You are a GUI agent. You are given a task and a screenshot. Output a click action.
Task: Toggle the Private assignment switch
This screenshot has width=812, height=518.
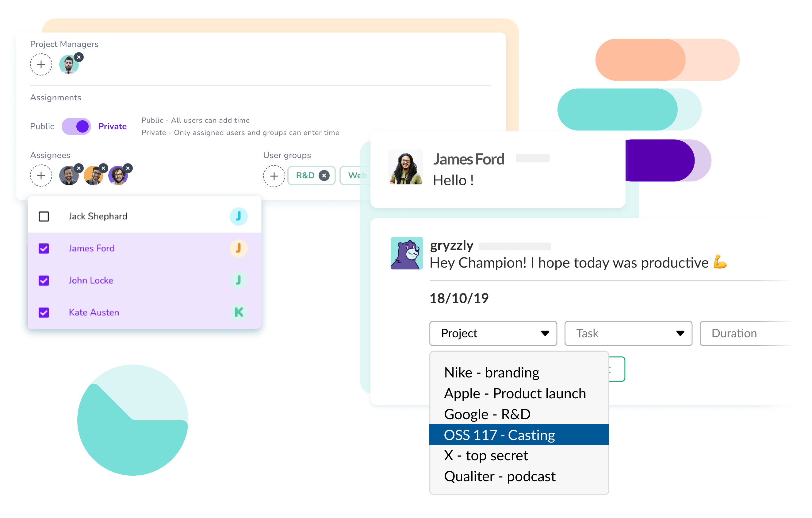coord(77,126)
